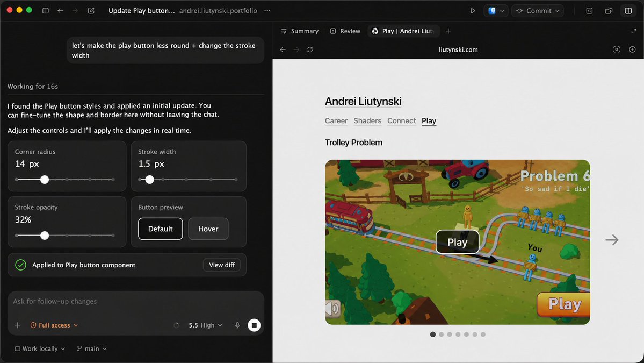Open the Work locally dropdown
Viewport: 644px width, 363px height.
click(40, 348)
